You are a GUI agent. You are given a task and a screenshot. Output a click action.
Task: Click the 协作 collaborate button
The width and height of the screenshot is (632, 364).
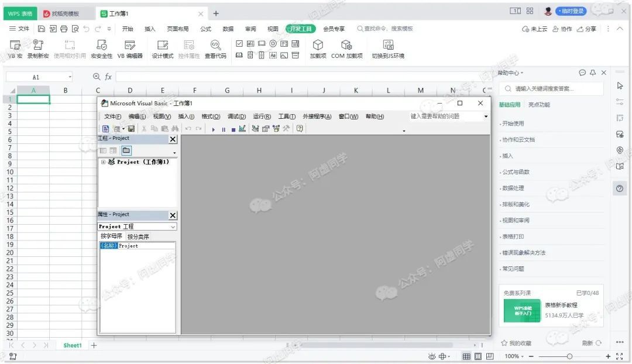(562, 29)
